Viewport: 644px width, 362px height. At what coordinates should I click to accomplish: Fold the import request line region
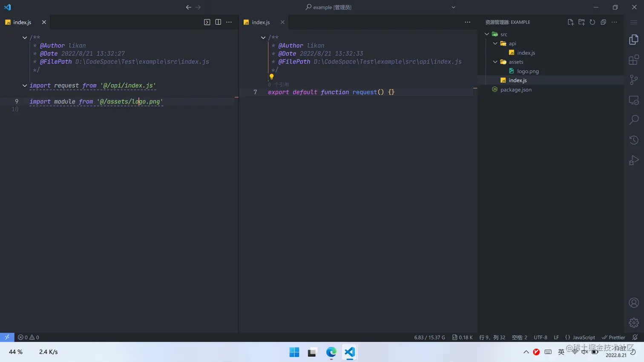[25, 86]
